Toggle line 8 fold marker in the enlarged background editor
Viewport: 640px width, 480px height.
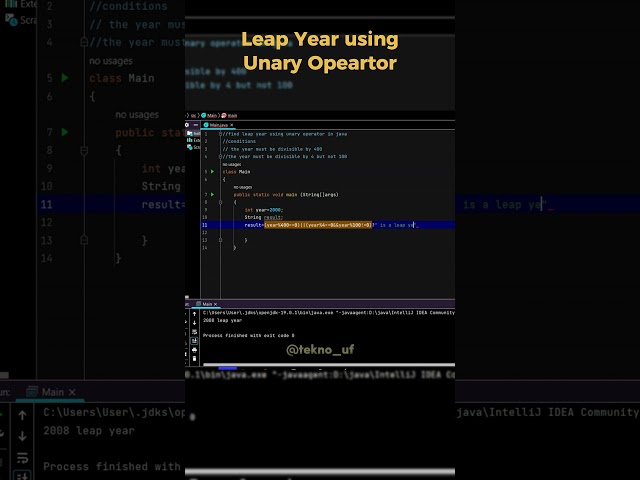[84, 151]
